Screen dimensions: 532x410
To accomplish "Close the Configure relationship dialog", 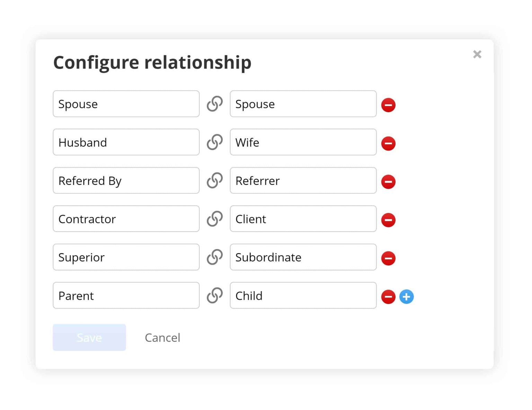I will pos(477,54).
